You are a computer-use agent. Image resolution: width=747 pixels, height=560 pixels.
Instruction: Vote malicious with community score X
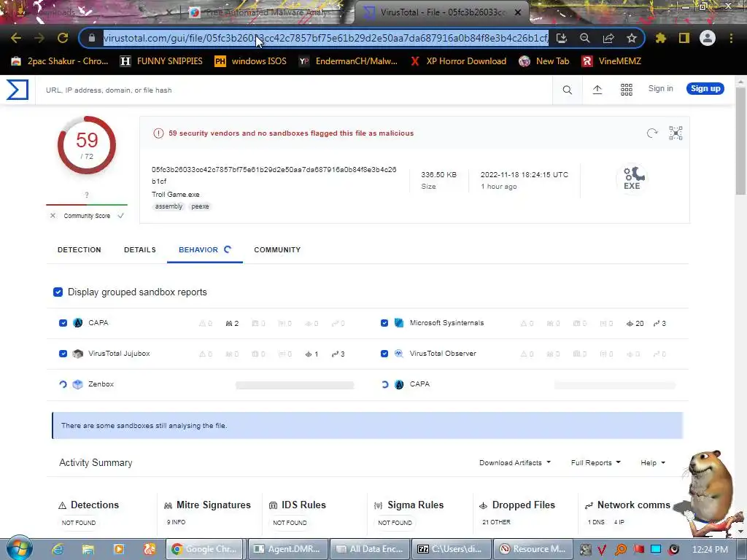click(x=53, y=216)
